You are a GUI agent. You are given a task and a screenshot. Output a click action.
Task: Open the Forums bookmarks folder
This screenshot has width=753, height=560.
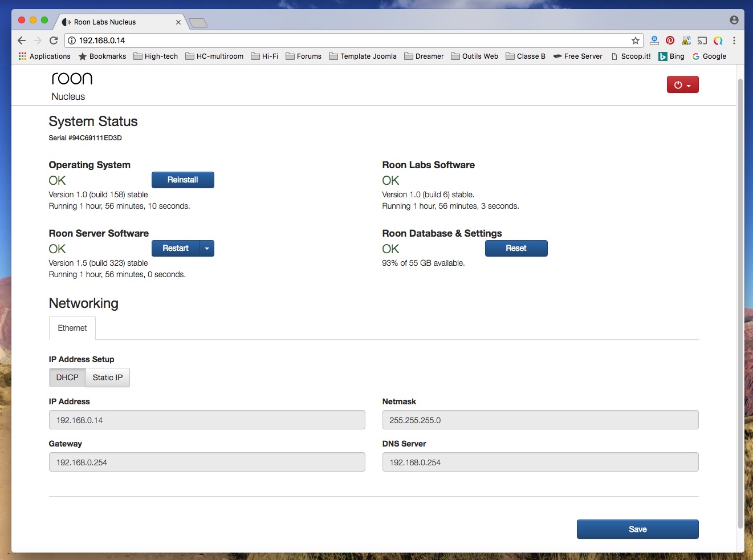point(303,56)
